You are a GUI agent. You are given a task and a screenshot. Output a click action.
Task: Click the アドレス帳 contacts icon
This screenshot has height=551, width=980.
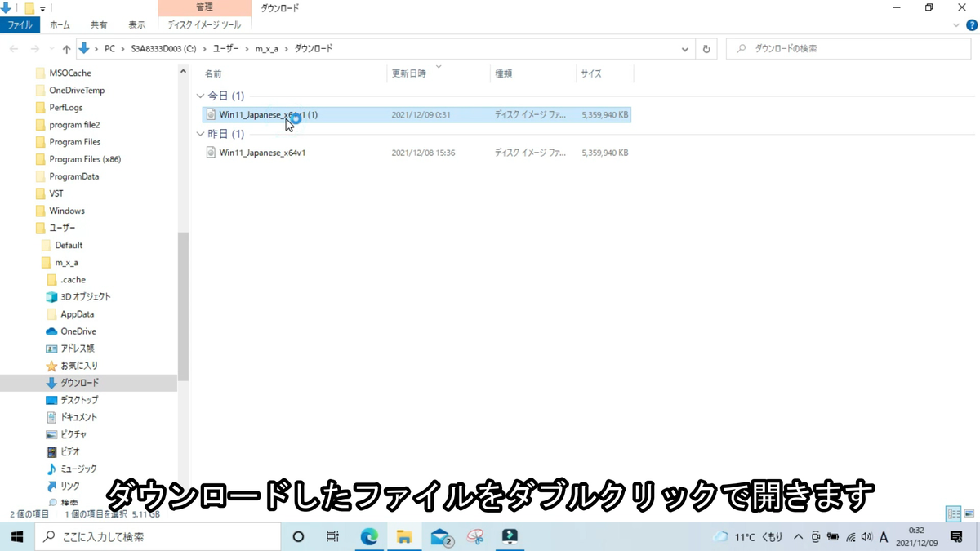[51, 349]
